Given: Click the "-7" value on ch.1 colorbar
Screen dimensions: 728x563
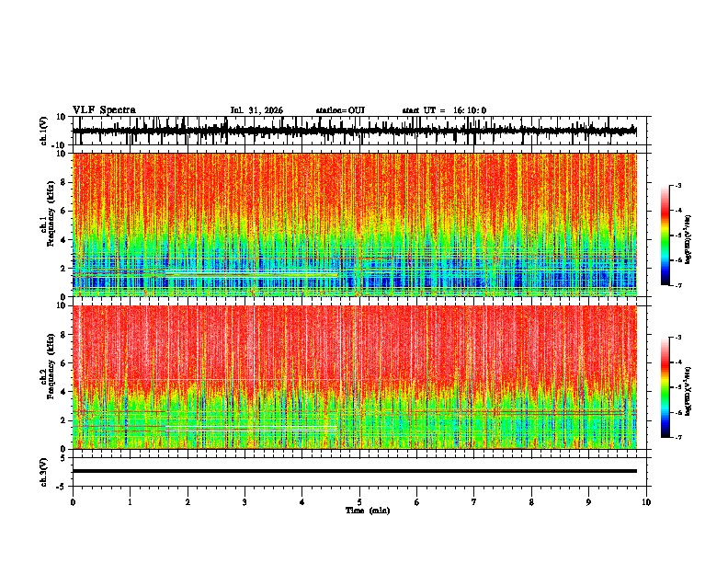Looking at the screenshot, I should (x=677, y=285).
